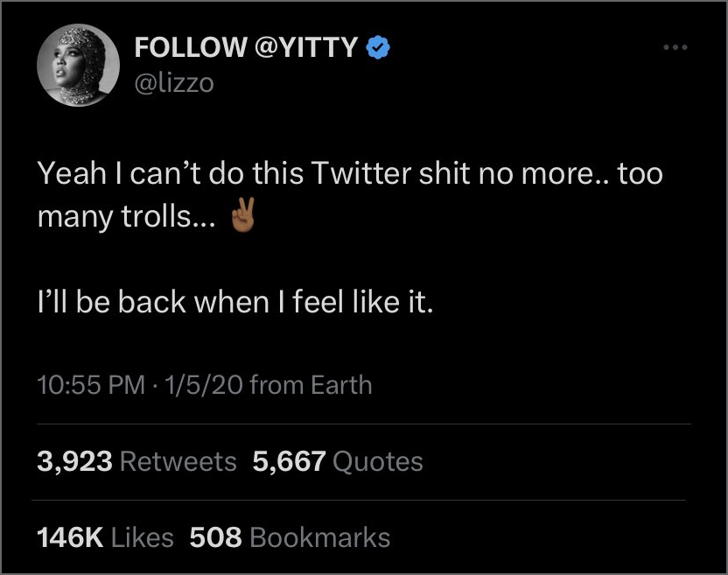Open the three-dot more options menu

coord(675,47)
